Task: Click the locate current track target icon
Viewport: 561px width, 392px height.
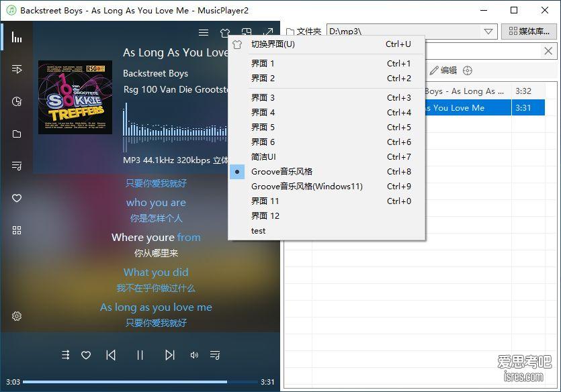Action: (x=467, y=70)
